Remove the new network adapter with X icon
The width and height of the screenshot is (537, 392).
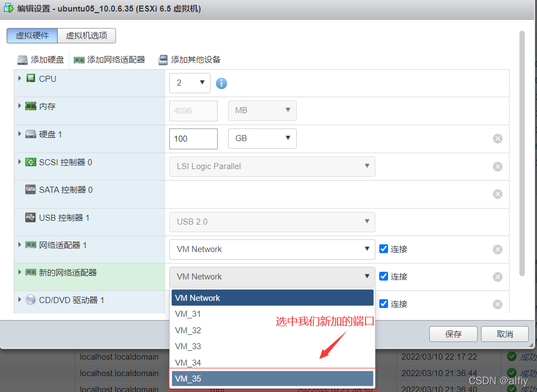(497, 277)
